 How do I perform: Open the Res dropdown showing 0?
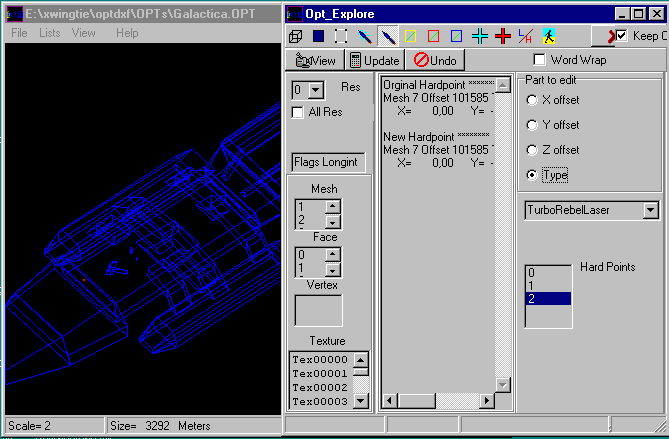(316, 90)
